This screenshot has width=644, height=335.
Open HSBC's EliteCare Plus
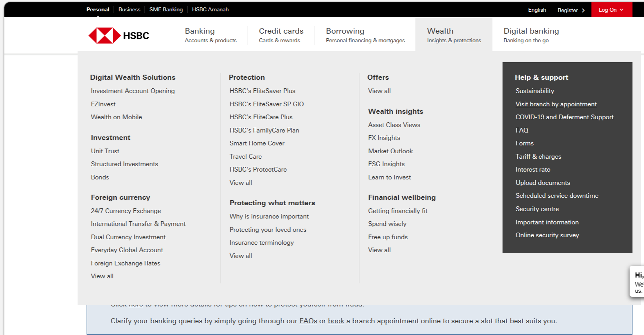[261, 117]
